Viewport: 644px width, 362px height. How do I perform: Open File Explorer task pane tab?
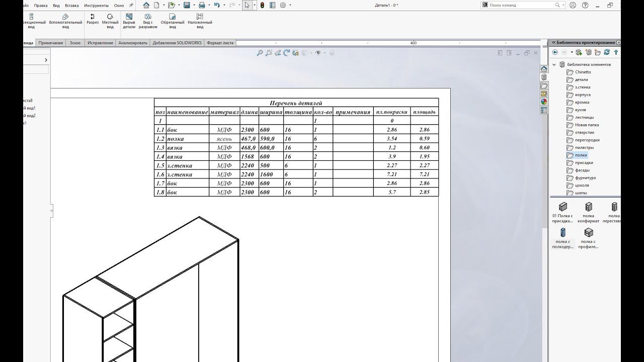(544, 85)
